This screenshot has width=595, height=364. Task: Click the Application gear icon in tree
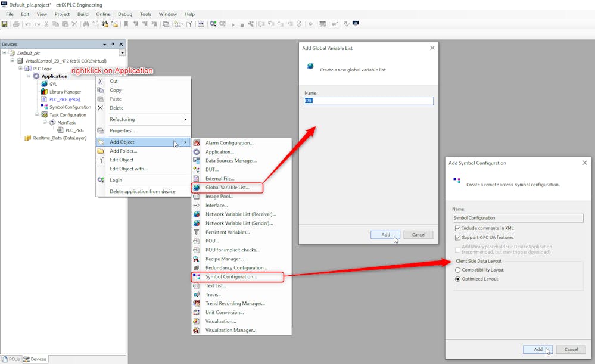point(36,76)
